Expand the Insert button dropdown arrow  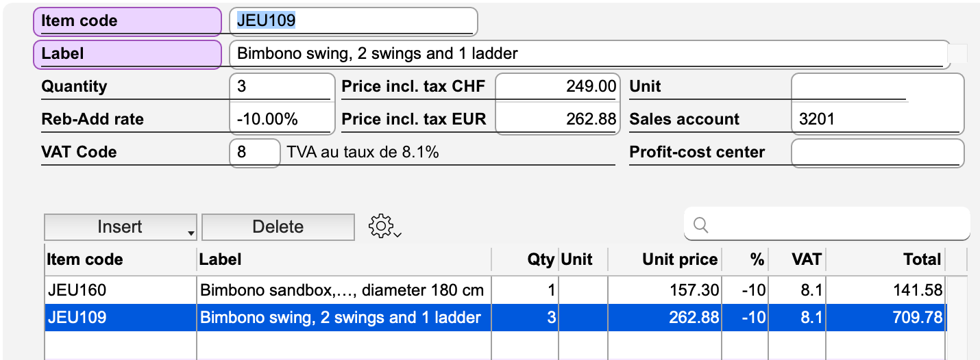tap(190, 234)
